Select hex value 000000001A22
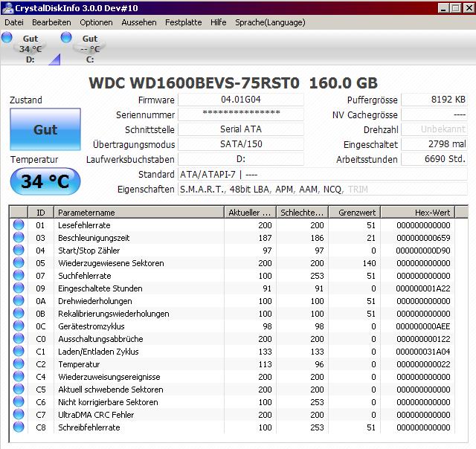Viewport: 476px width, 449px height. tap(423, 288)
